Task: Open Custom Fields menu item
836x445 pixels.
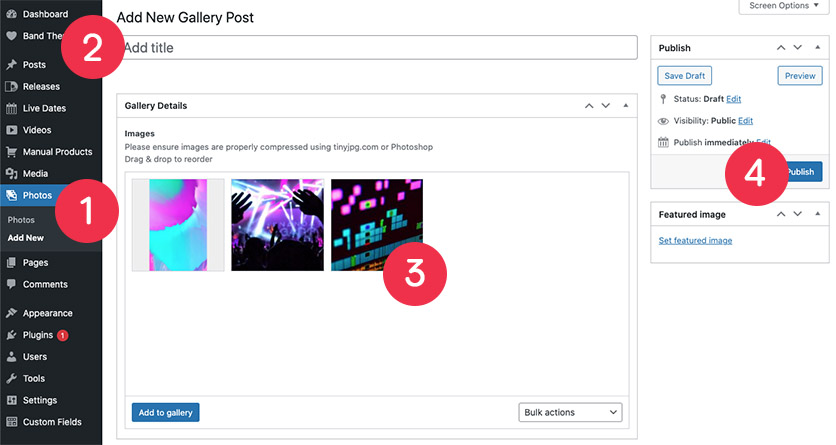Action: (52, 422)
